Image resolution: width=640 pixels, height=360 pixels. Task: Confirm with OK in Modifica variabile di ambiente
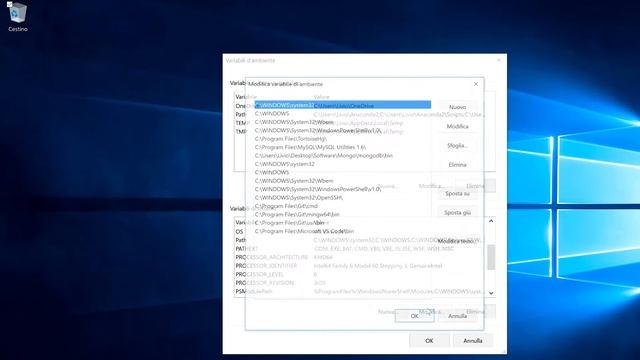click(414, 316)
